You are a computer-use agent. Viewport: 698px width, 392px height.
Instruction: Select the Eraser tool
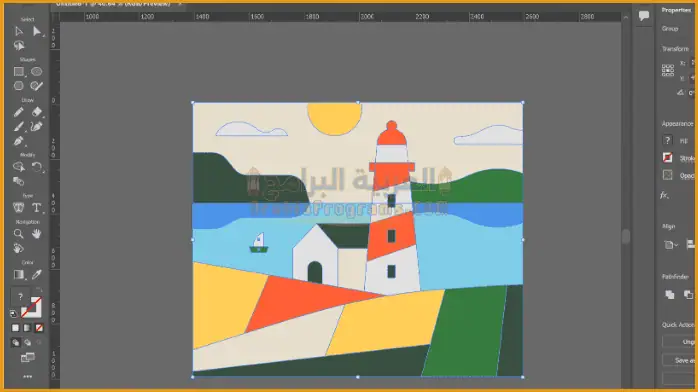[37, 112]
